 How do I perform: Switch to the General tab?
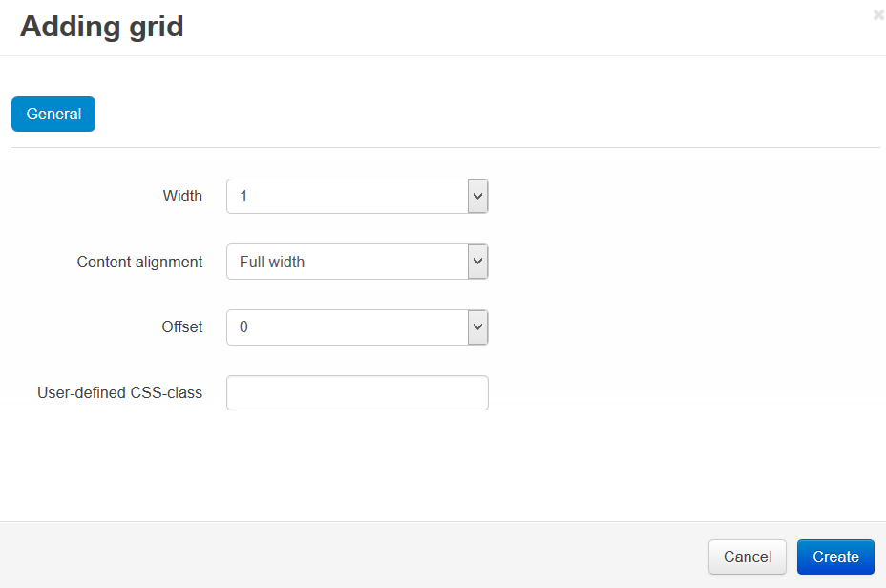(53, 115)
